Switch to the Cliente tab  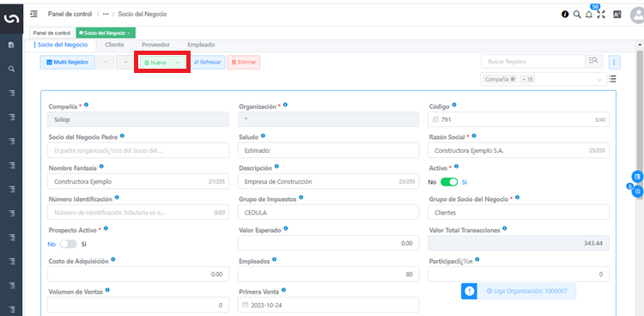coord(114,45)
